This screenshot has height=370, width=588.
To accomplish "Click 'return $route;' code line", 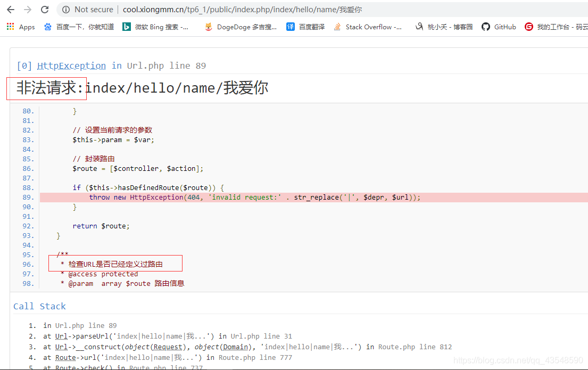I will pos(101,226).
